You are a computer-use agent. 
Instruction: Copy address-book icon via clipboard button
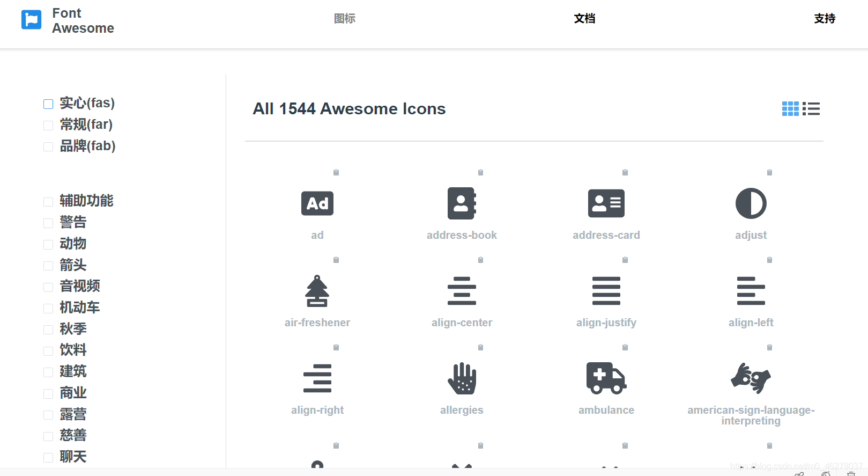[480, 172]
